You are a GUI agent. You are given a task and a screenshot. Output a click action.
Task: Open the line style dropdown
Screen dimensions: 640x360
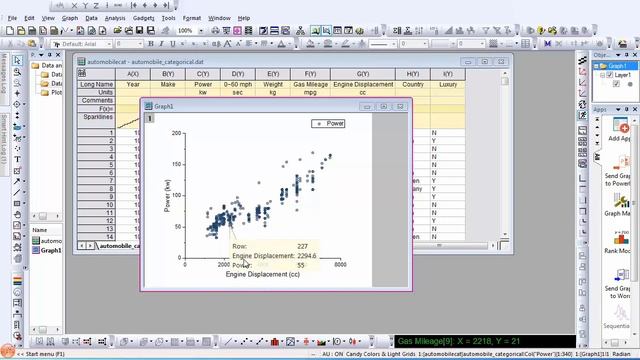click(x=393, y=44)
